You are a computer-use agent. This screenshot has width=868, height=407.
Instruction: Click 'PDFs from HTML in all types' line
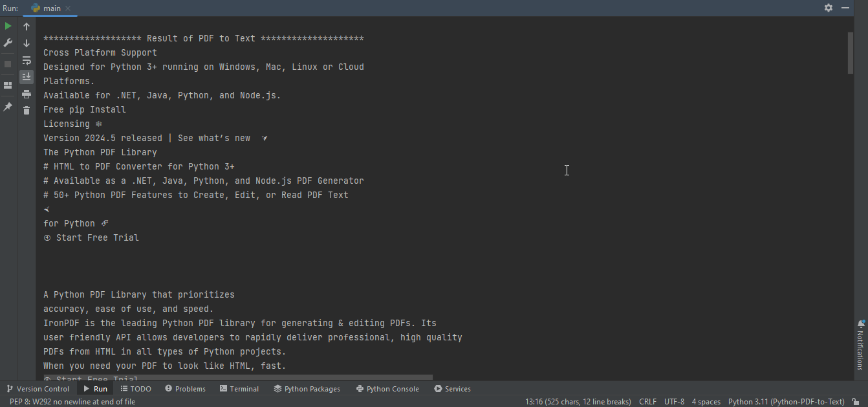[165, 352]
